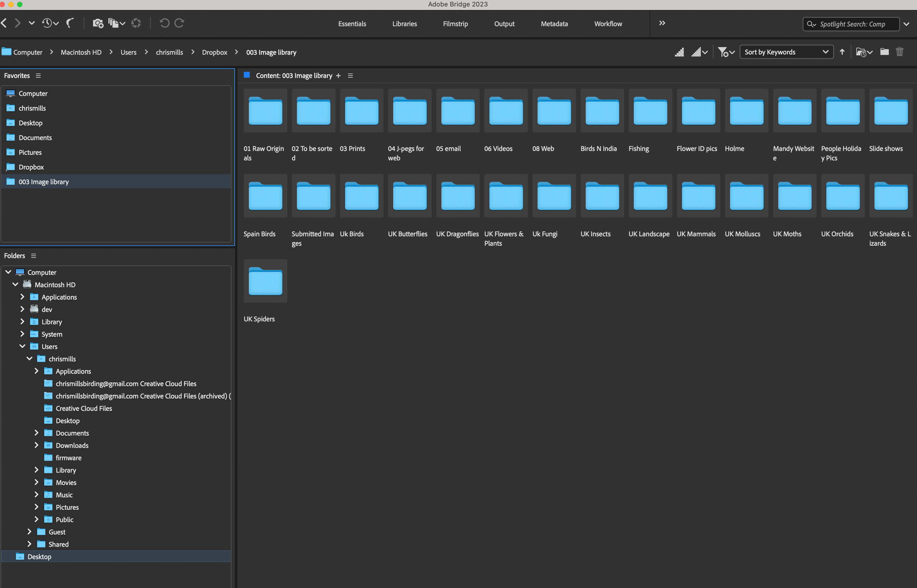Click Users breadcrumb in path bar
The width and height of the screenshot is (917, 588).
128,52
